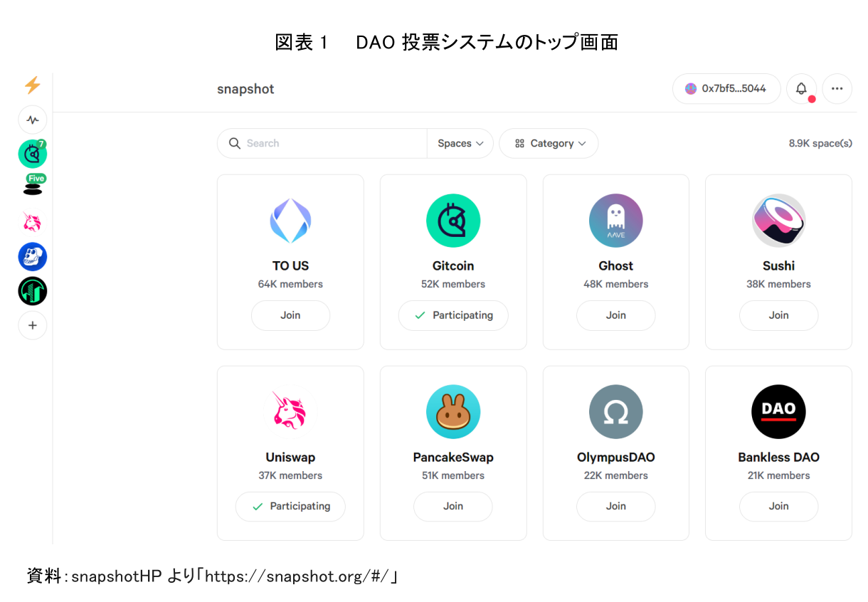Viewport: 868px width, 602px height.
Task: Open the OlympusDAO space logo thumbnail
Action: [615, 412]
